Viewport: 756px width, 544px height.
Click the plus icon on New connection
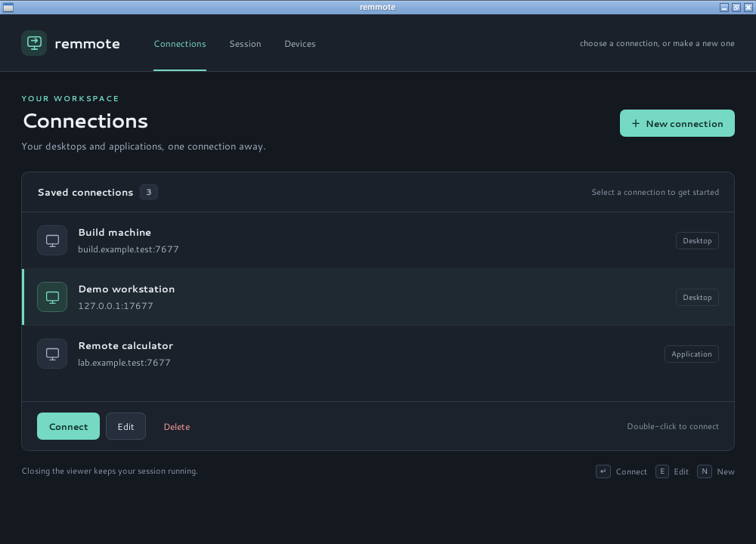pyautogui.click(x=636, y=123)
